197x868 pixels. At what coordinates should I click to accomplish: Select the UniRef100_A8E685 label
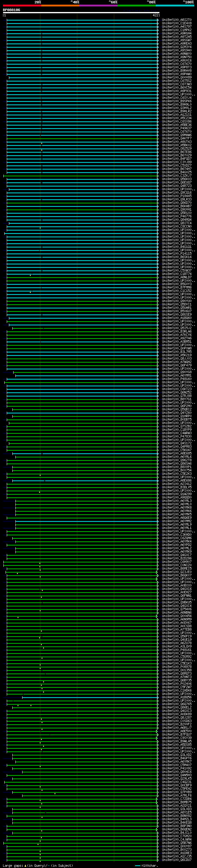coord(177,453)
